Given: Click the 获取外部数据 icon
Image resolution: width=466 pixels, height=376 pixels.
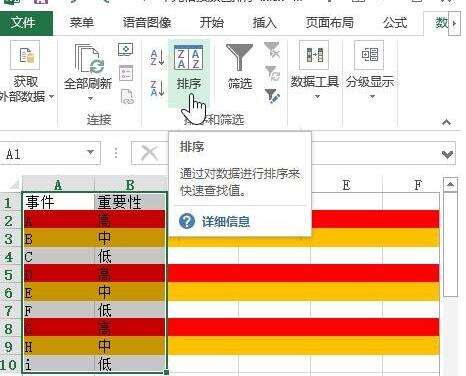Looking at the screenshot, I should (x=25, y=55).
